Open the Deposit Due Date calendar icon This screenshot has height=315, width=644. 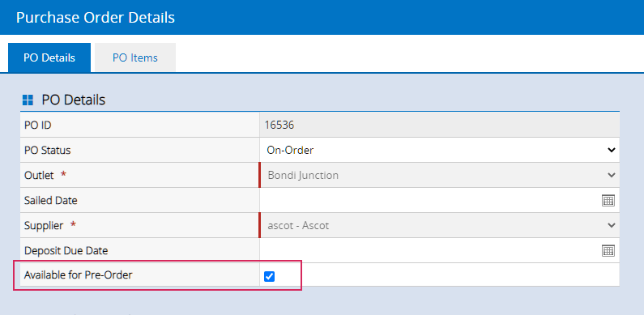(608, 250)
